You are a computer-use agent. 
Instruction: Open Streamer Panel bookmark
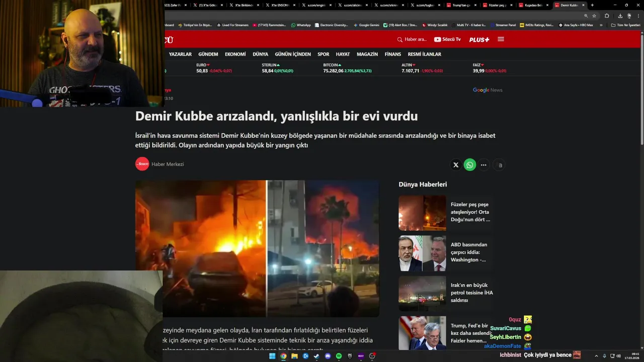(503, 25)
